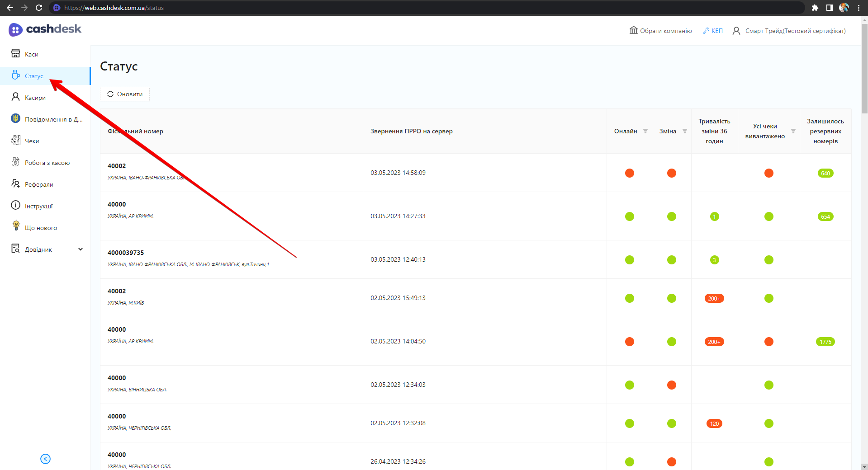Click Обрати компанію in the header

click(x=661, y=31)
